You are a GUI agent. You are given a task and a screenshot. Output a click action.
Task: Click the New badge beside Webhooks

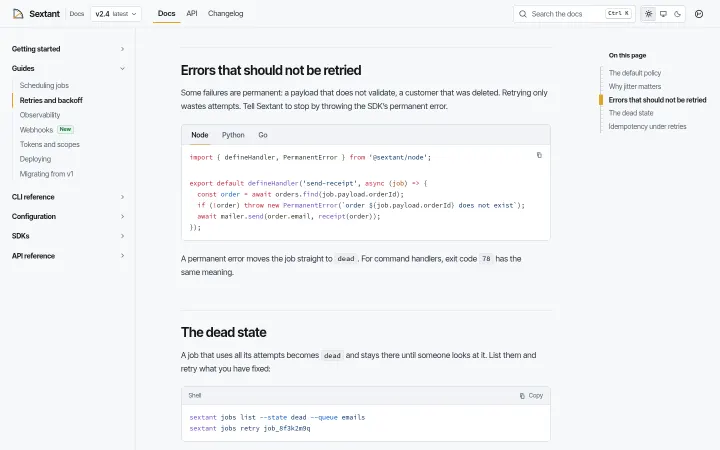[x=65, y=129]
